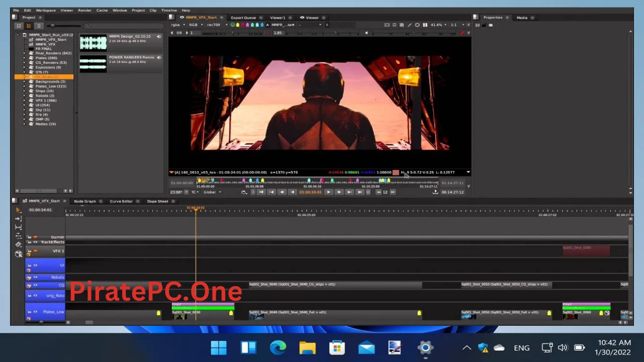Viewport: 644px width, 362px height.
Task: Pick the track-select arrow tool below Multi tool
Action: pyautogui.click(x=18, y=219)
